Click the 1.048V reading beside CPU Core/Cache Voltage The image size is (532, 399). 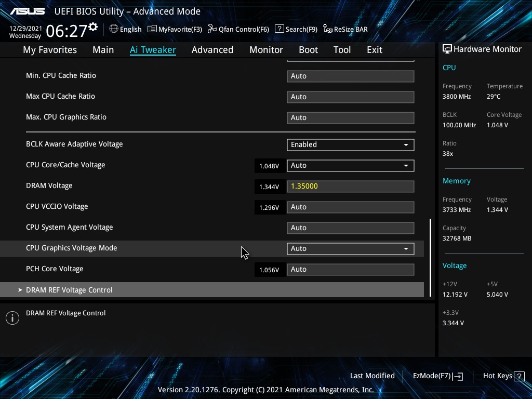(x=269, y=166)
